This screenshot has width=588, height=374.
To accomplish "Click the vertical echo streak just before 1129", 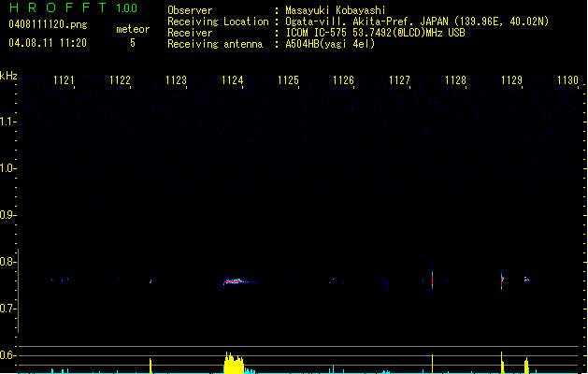I will (x=502, y=280).
